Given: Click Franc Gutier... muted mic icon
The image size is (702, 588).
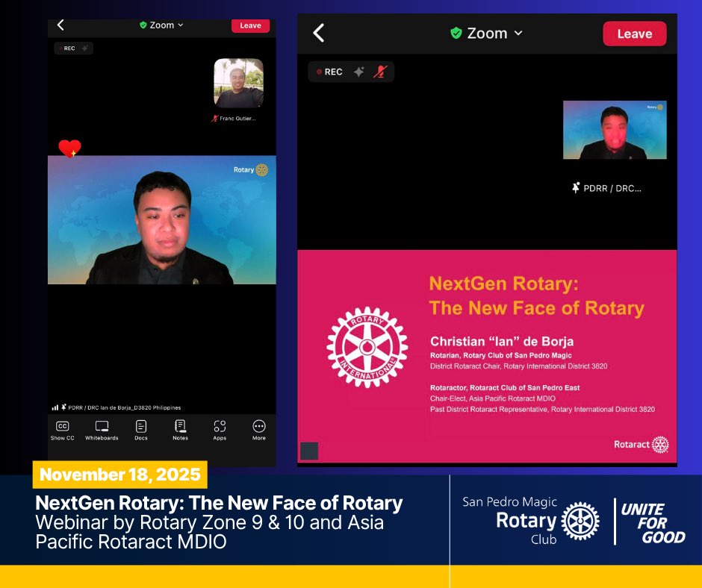Looking at the screenshot, I should tap(215, 119).
